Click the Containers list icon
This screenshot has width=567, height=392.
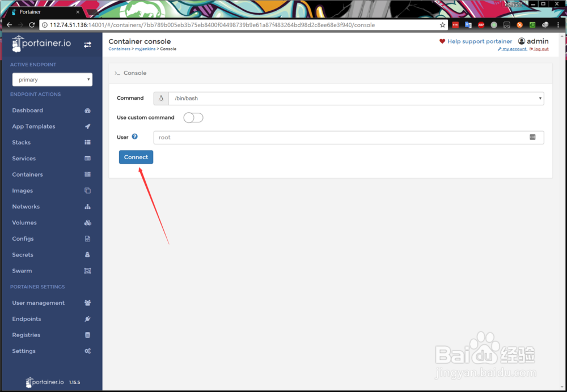tap(88, 174)
